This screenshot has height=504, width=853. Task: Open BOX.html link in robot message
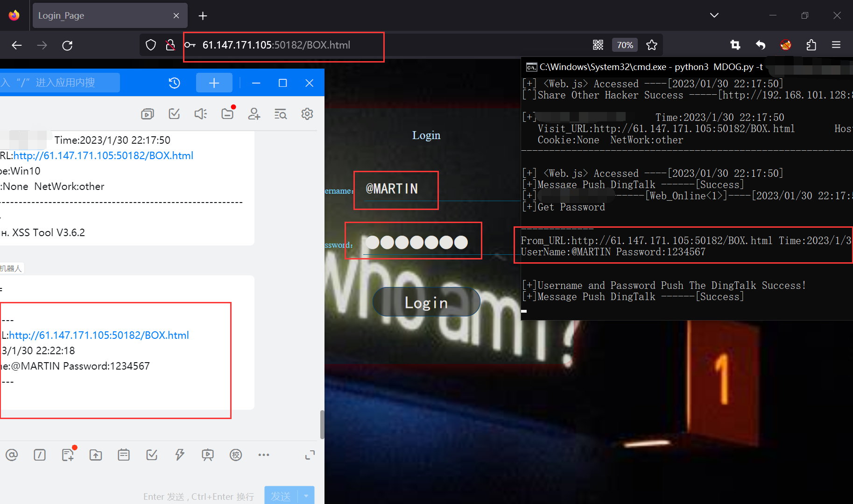pos(99,335)
